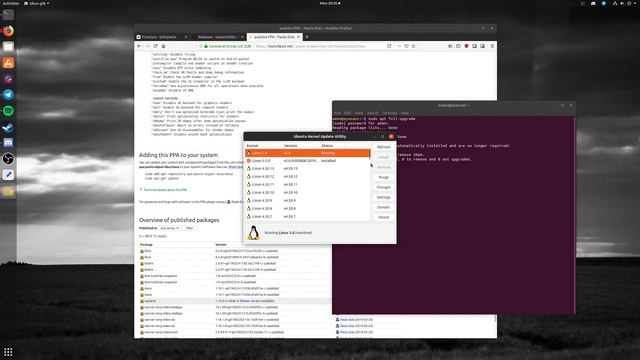Click Firefox back arrow
640x360 pixels.
[140, 46]
